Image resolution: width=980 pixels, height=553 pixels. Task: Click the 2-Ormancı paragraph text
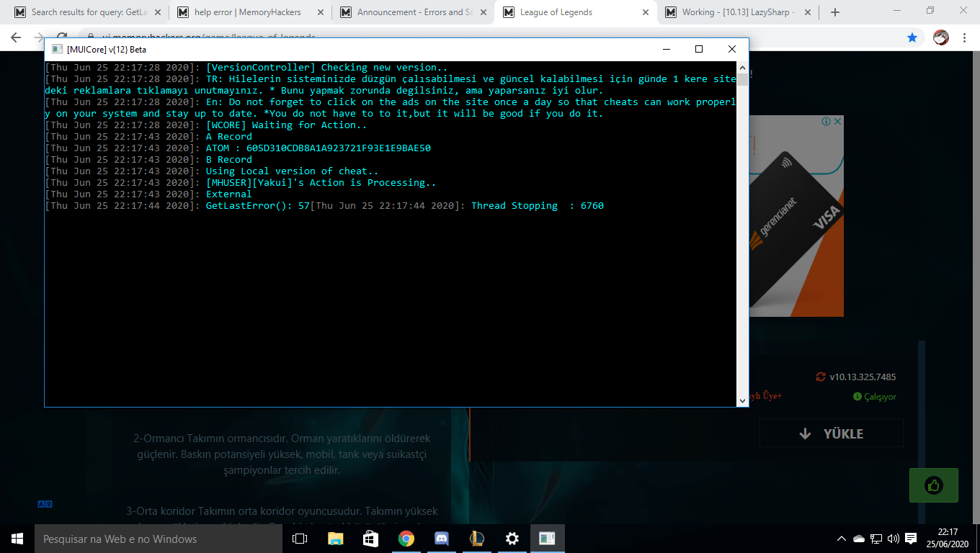282,454
